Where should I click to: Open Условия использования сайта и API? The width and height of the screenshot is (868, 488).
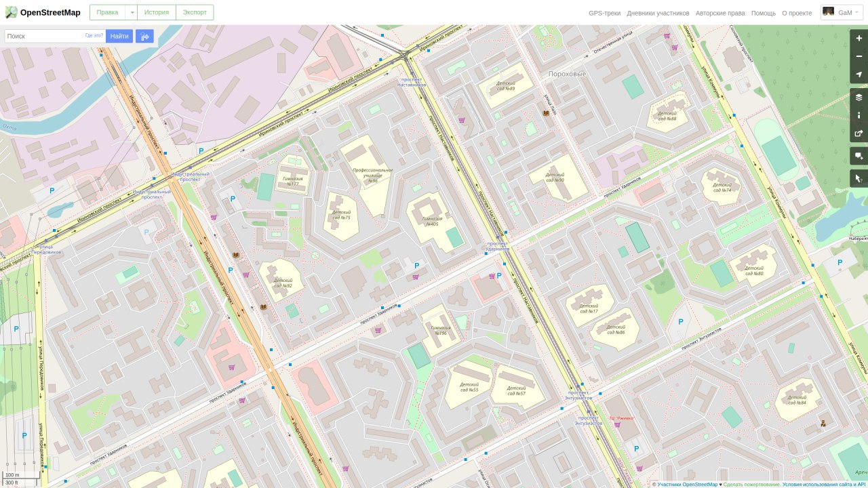pyautogui.click(x=824, y=484)
